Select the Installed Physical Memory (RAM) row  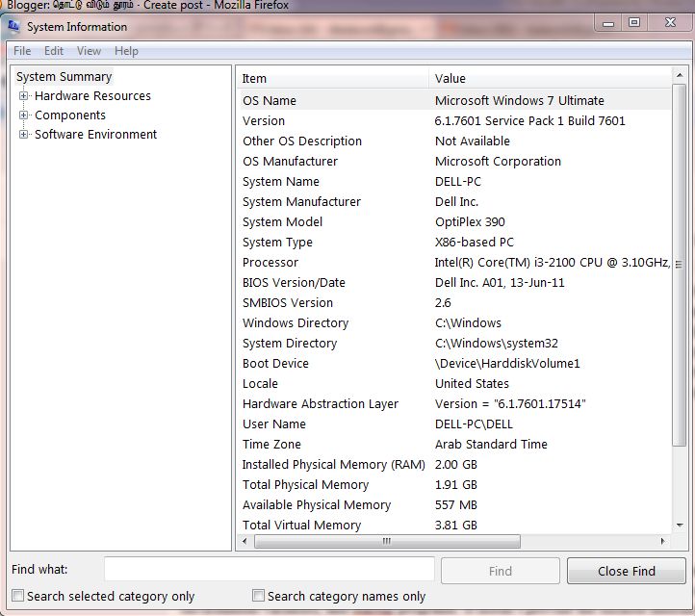pos(454,465)
